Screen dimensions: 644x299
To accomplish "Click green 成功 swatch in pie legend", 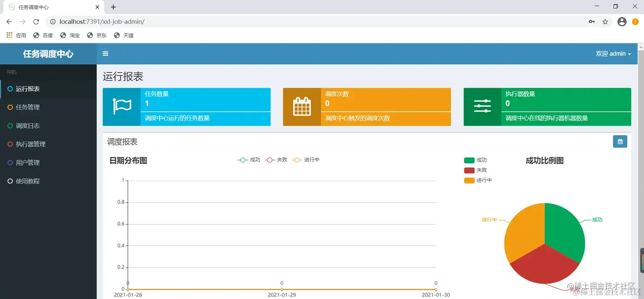I will point(469,160).
